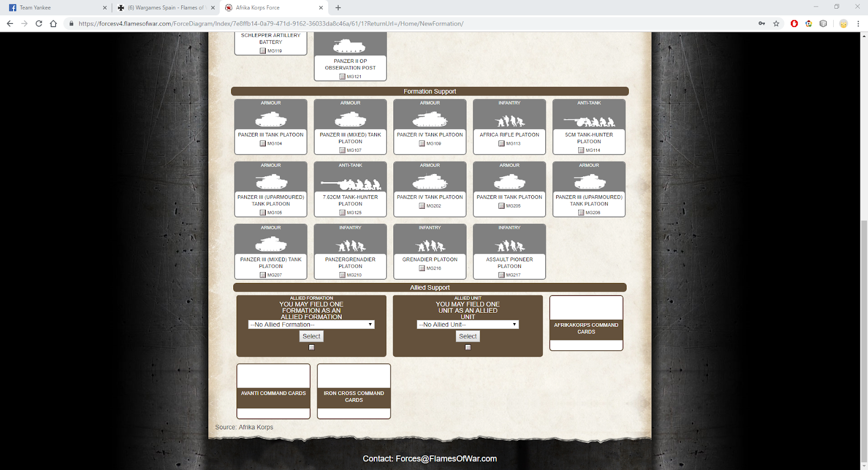Click the Panzer III (Uparmoured) MG206 tank icon
Viewport: 868px width, 470px height.
pyautogui.click(x=589, y=181)
